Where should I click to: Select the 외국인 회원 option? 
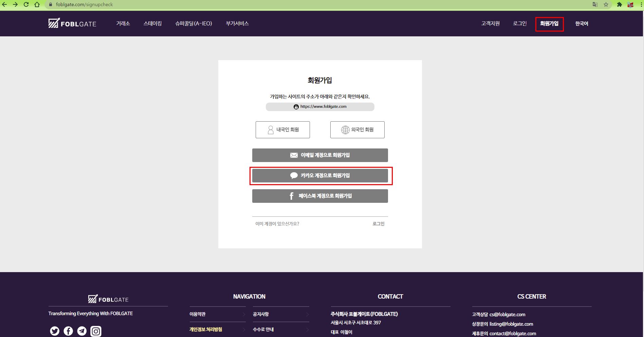point(357,130)
